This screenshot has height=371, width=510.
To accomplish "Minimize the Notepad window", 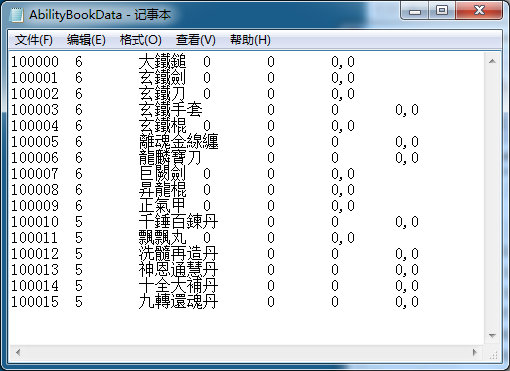I will click(415, 11).
